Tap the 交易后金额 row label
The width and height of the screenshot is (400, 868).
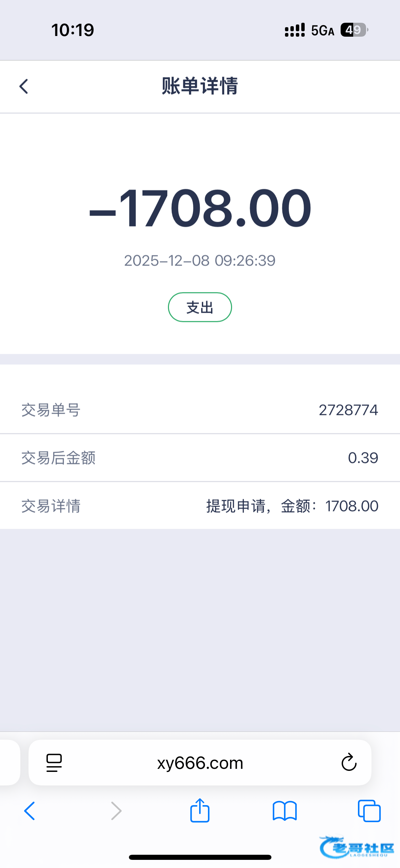58,458
